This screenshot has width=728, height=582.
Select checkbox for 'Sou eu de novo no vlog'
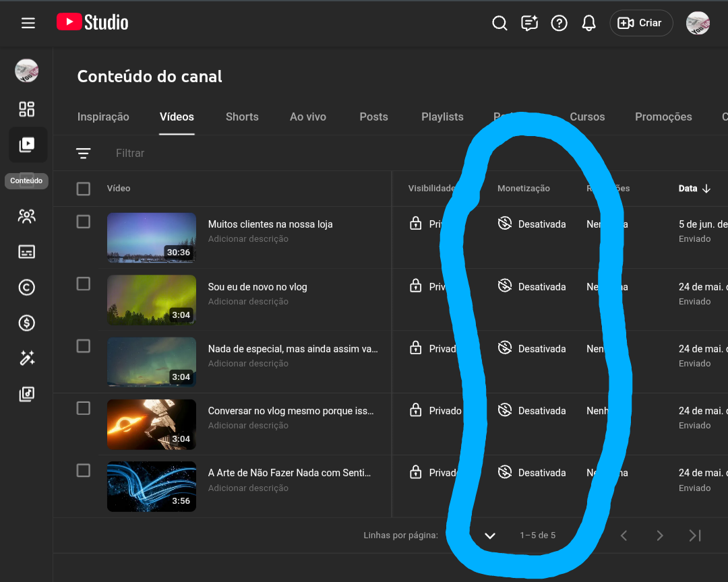point(84,284)
